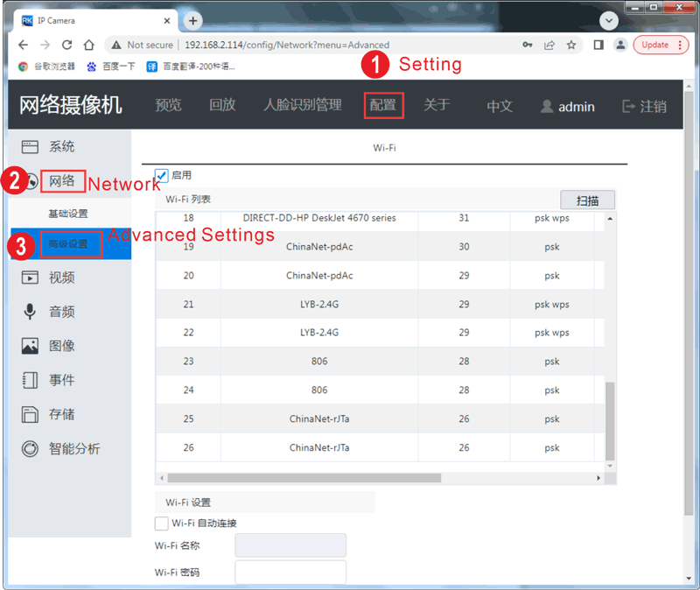Reload the page with the browser refresh icon

(x=67, y=45)
